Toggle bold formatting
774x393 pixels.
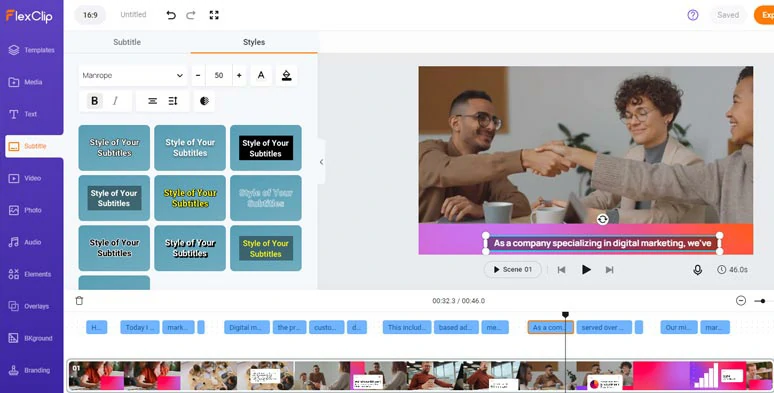[x=94, y=101]
